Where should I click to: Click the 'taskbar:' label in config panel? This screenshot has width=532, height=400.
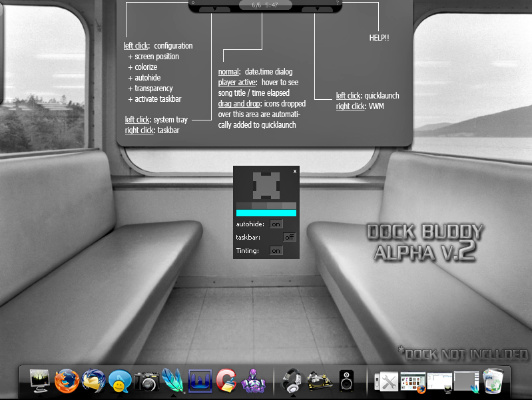248,237
